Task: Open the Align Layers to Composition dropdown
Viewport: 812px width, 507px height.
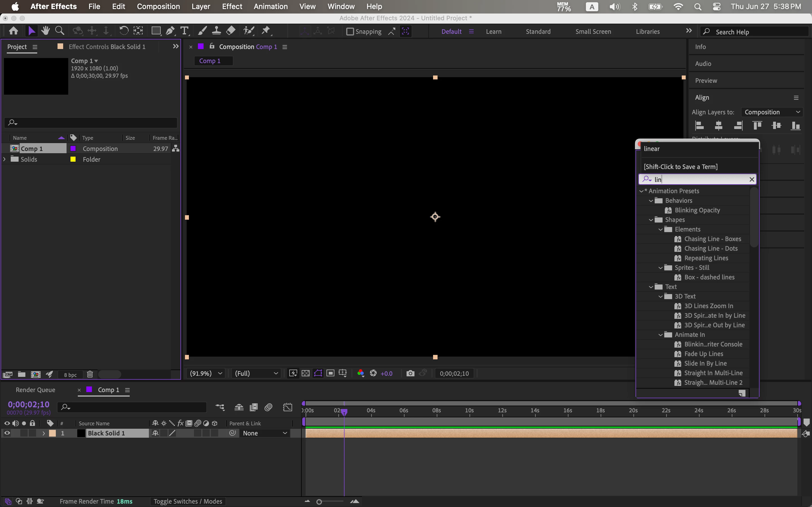Action: [x=771, y=112]
